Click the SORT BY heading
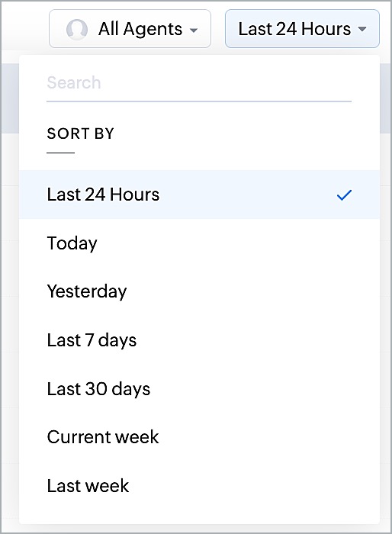Viewport: 392px width, 534px height. click(80, 133)
